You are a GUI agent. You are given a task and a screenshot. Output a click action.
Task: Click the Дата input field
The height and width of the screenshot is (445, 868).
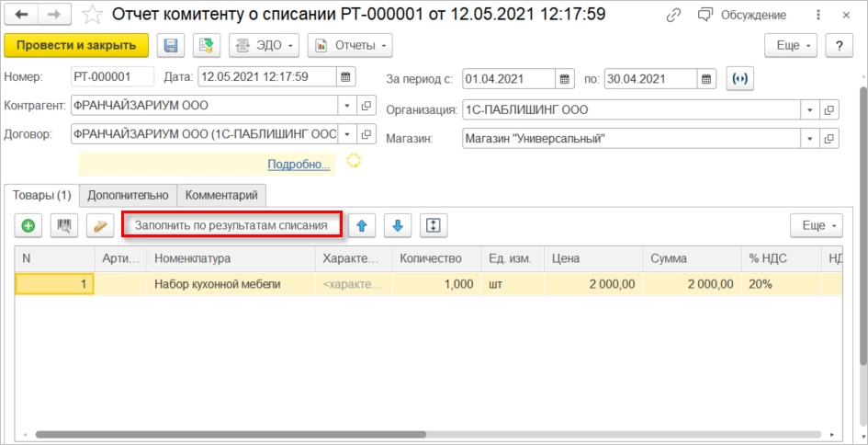266,77
